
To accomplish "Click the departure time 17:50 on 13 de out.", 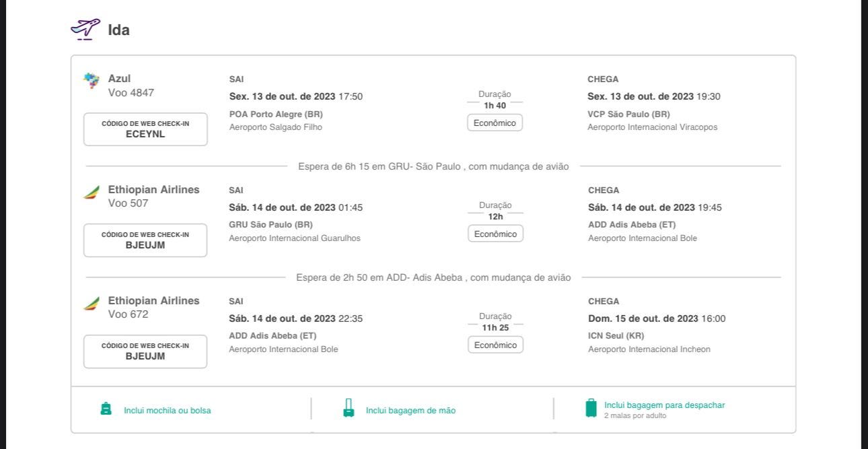I will point(351,96).
